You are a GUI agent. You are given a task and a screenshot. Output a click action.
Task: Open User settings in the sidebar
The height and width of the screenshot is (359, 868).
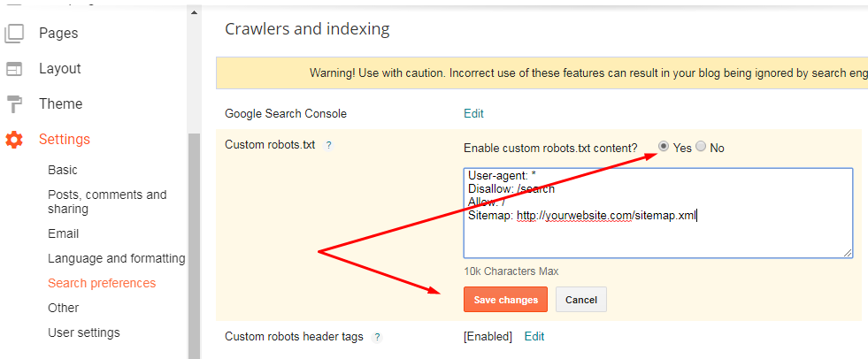pyautogui.click(x=83, y=332)
